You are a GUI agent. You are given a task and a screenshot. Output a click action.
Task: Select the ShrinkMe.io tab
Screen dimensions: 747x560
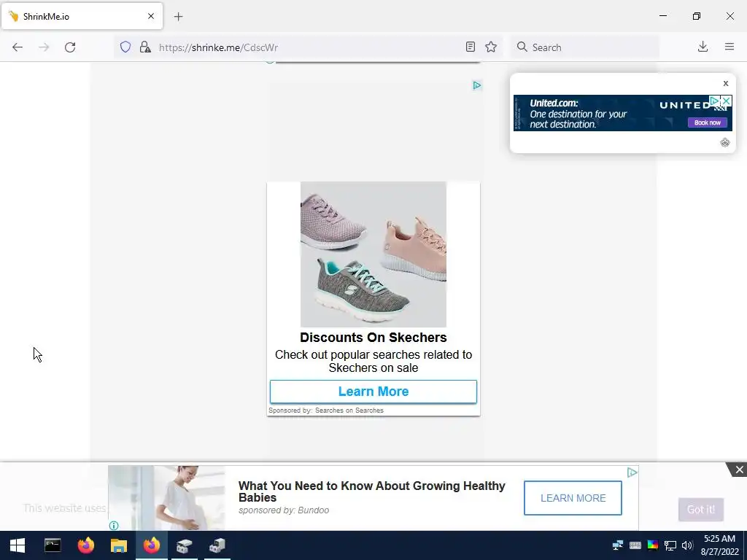pos(82,16)
